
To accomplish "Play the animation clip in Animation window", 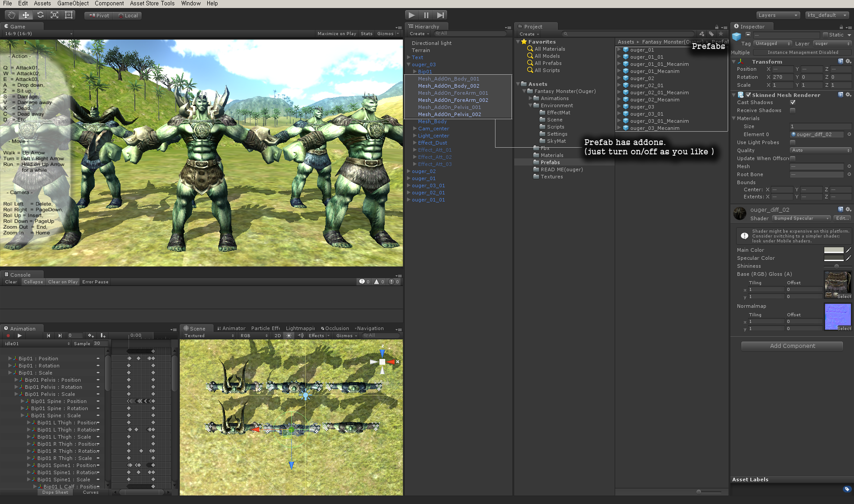I will (x=20, y=335).
